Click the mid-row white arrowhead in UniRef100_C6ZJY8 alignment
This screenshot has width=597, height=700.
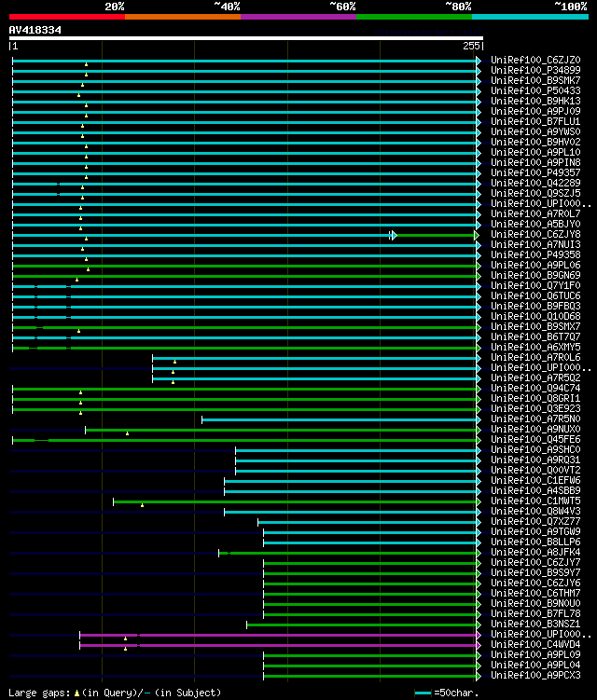point(394,235)
